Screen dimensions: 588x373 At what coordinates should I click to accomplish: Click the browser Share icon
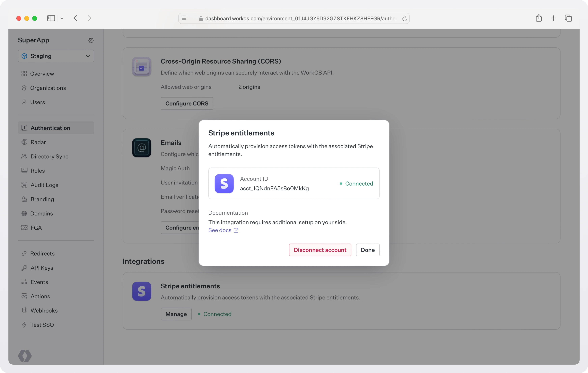[x=539, y=18]
